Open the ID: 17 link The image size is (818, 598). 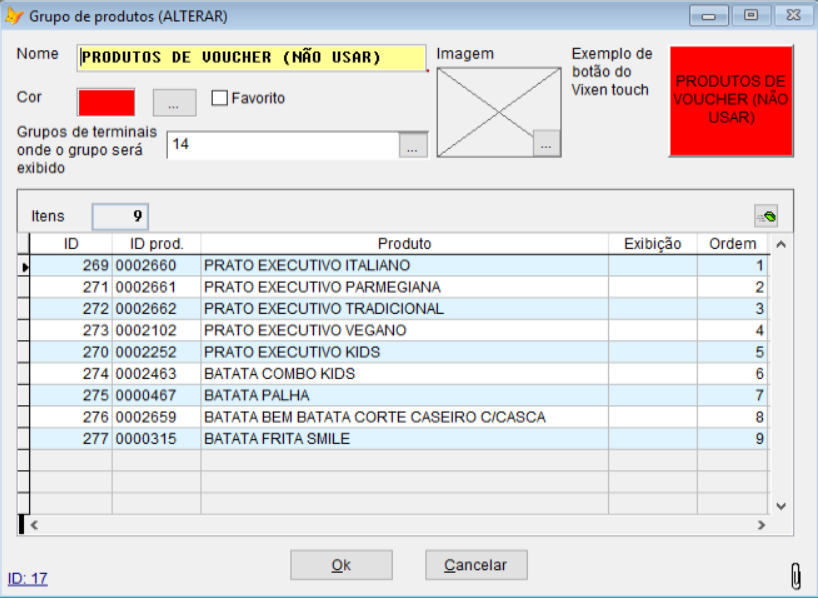(27, 578)
